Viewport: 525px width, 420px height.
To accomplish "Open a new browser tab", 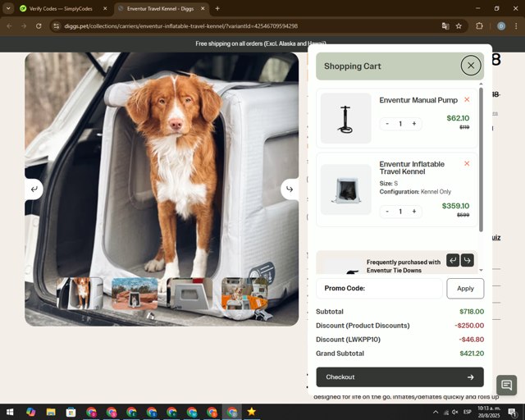I will (x=217, y=9).
